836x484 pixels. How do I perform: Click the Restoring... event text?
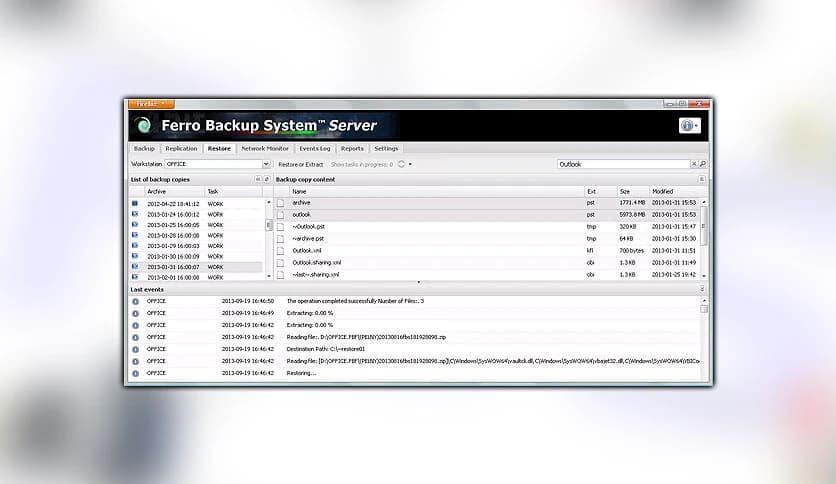tap(301, 374)
